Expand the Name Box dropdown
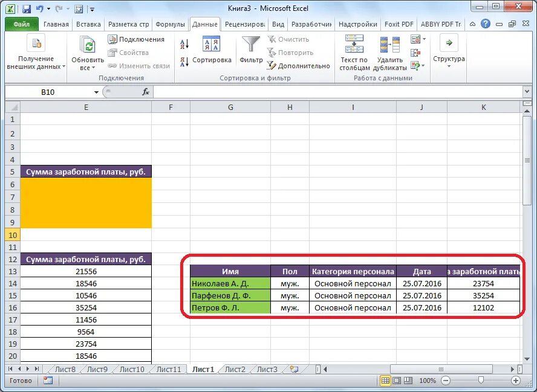This screenshot has width=537, height=392. (96, 92)
